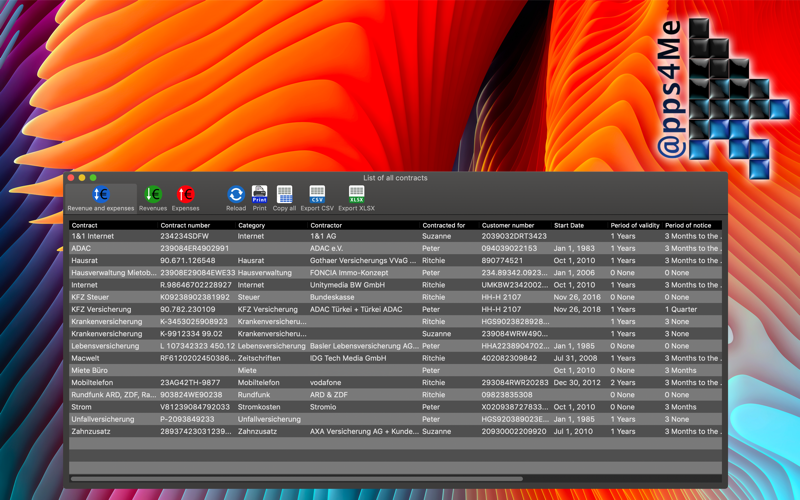
Task: Reload the contracts list
Action: pos(236,198)
